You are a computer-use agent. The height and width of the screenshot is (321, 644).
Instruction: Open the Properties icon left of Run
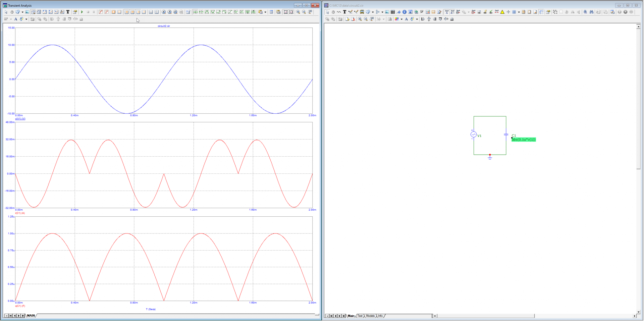75,12
